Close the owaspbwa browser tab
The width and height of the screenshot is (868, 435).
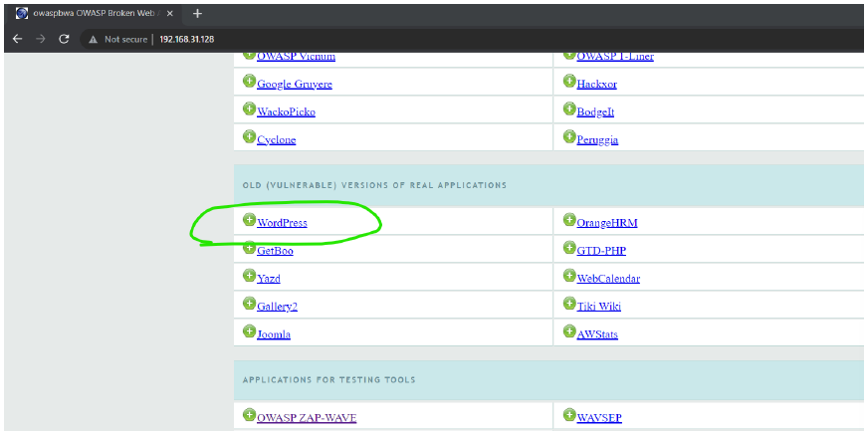[170, 14]
